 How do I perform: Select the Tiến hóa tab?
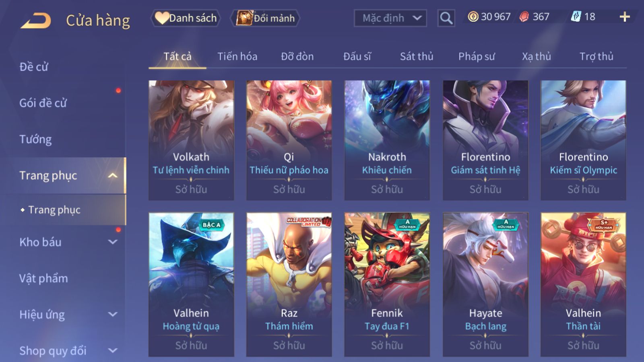[237, 56]
